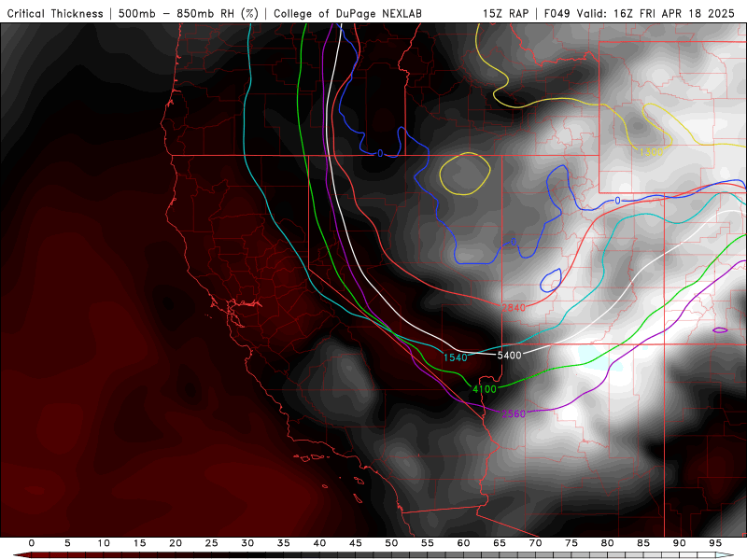Click the colorbar tick label "5"
The width and height of the screenshot is (747, 560).
click(67, 543)
